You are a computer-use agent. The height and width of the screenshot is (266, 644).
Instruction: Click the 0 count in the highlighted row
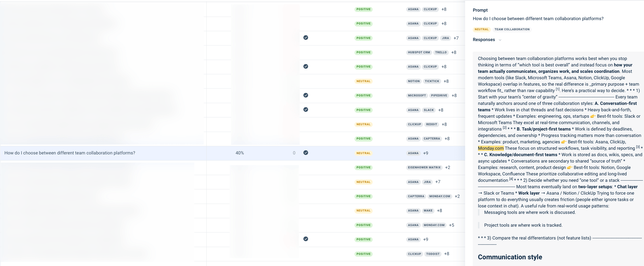(294, 153)
